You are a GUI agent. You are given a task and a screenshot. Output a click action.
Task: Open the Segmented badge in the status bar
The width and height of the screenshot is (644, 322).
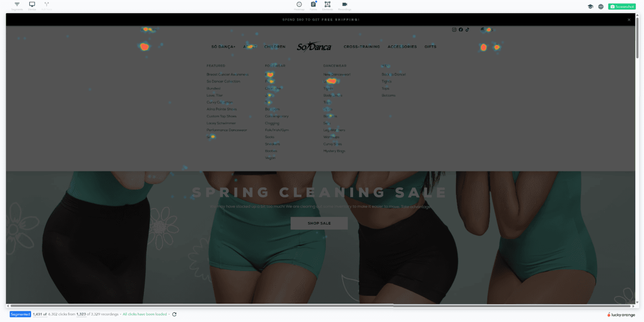[x=20, y=314]
